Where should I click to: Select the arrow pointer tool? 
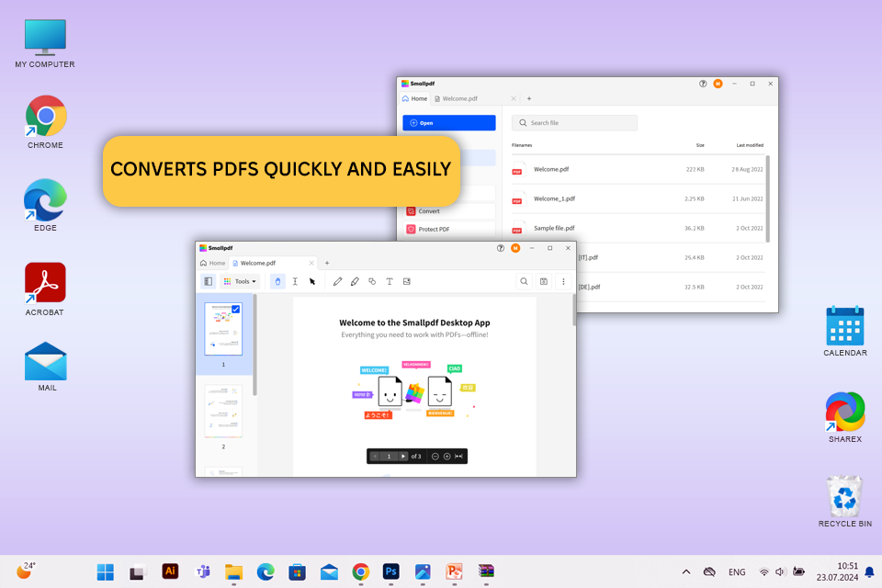(312, 281)
